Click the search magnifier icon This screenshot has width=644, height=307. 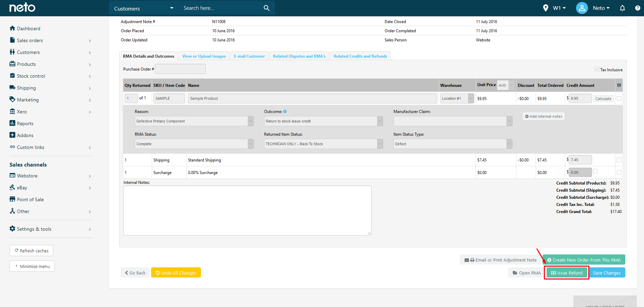pos(266,8)
